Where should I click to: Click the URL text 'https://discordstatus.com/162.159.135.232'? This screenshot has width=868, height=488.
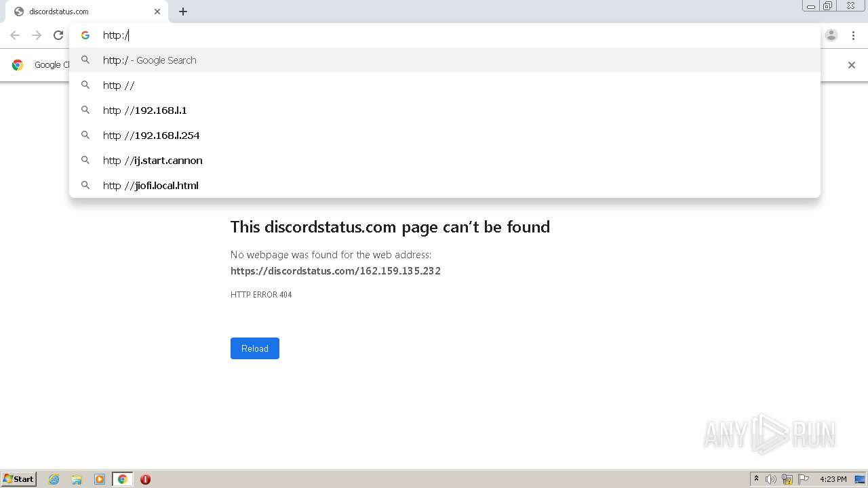[x=336, y=270]
